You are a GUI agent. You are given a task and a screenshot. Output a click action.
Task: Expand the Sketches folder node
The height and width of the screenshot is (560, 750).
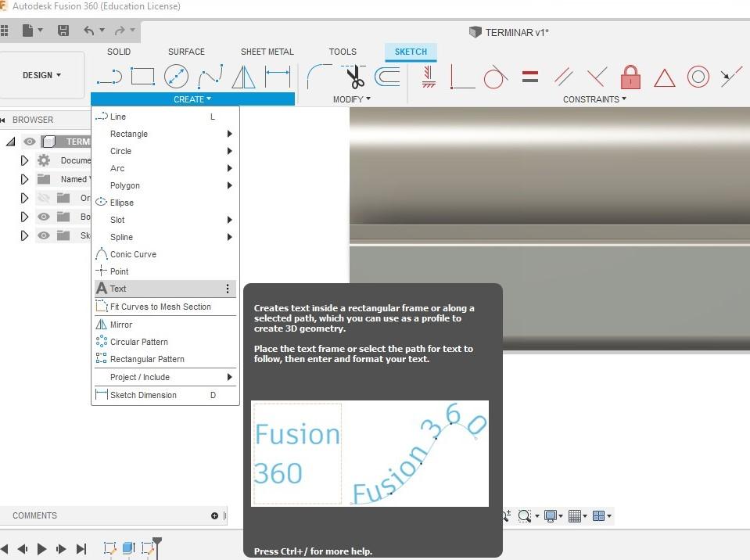[x=24, y=235]
